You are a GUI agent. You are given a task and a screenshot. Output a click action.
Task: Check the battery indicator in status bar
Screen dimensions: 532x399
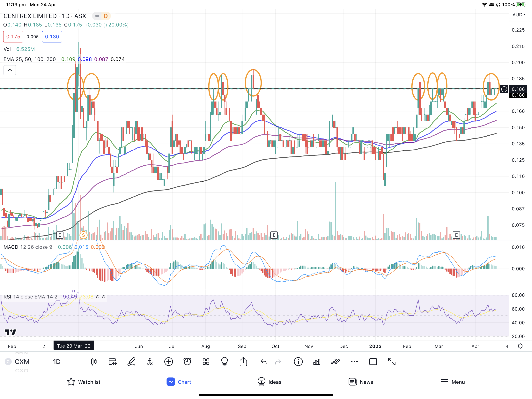click(x=521, y=4)
